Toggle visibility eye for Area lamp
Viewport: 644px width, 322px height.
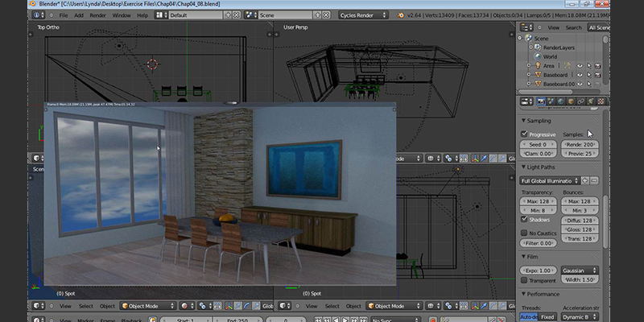point(580,66)
